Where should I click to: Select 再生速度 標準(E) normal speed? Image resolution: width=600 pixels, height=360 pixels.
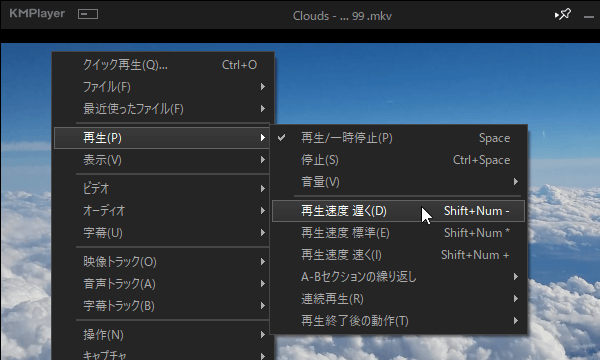coord(398,233)
